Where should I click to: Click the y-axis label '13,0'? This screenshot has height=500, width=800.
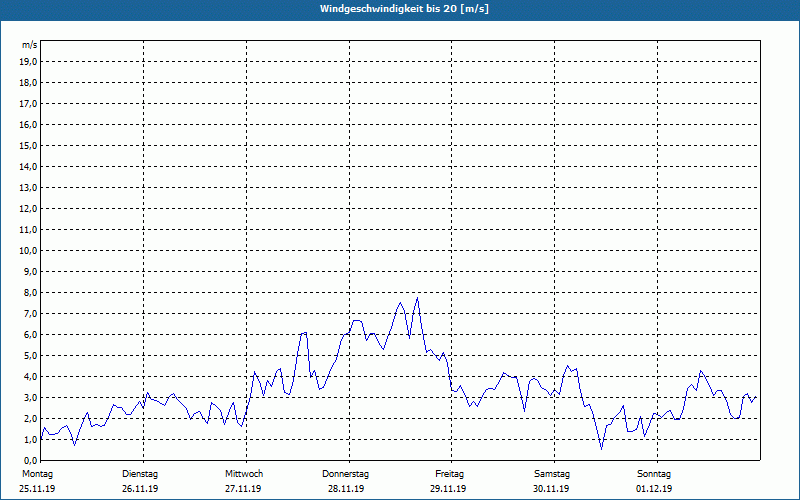pos(28,188)
